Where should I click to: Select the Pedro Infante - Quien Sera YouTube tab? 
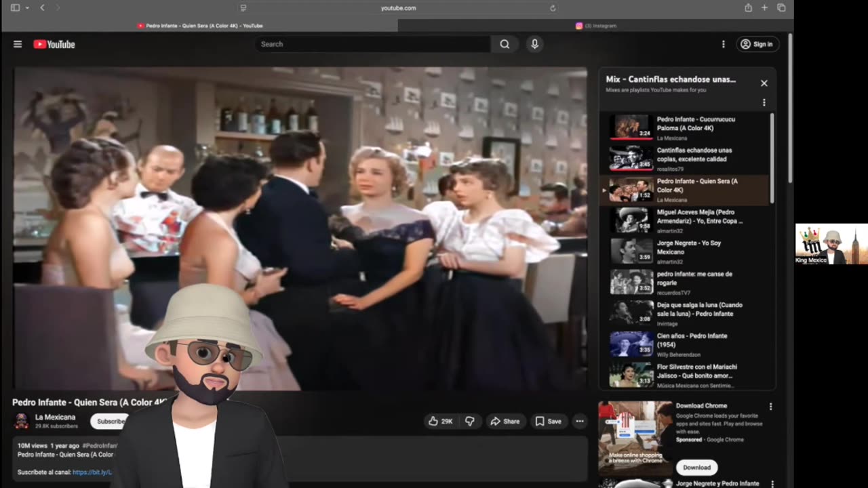(x=200, y=26)
